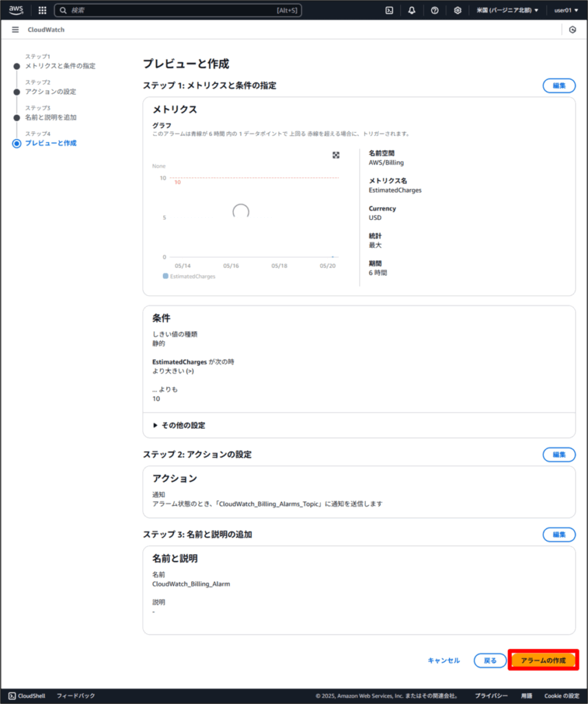Enlarge the metrics graph with expand icon
This screenshot has width=588, height=704.
click(336, 155)
